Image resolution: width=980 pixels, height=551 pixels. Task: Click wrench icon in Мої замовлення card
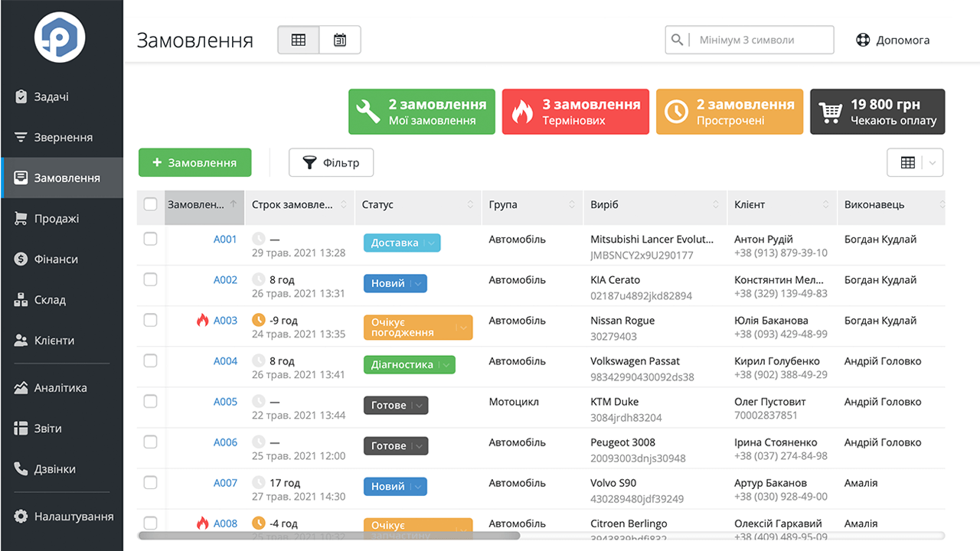(x=368, y=112)
